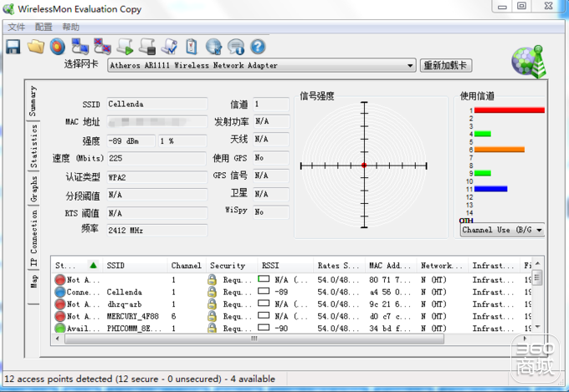The height and width of the screenshot is (392, 569).
Task: Click the red status icon for dhzq-azb
Action: (60, 304)
